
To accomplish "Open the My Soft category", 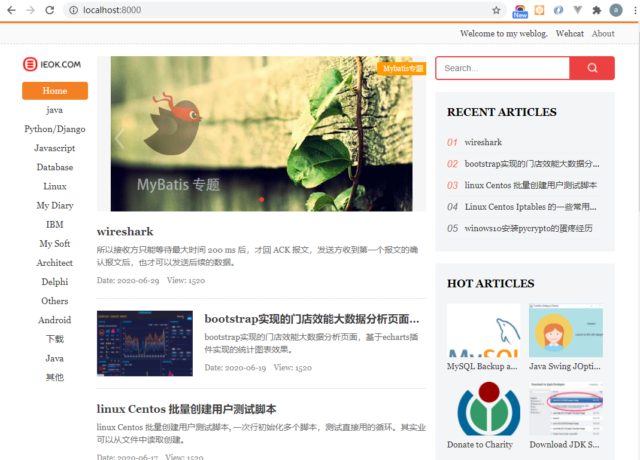I will coord(55,244).
